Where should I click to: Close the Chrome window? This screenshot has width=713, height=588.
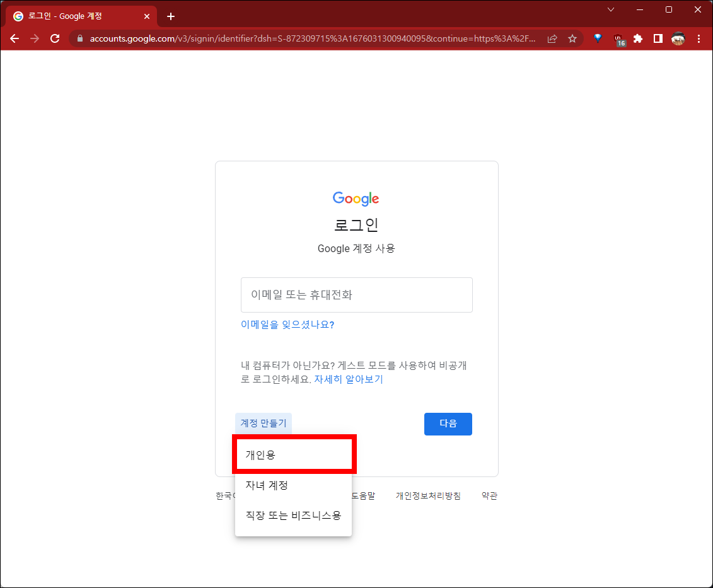[x=698, y=9]
